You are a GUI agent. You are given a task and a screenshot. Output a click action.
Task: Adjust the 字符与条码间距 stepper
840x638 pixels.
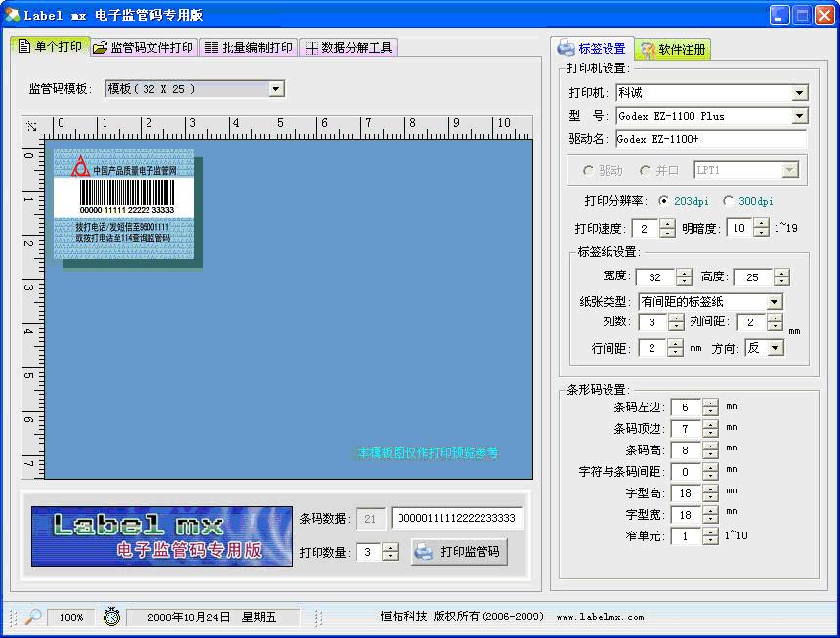click(710, 471)
